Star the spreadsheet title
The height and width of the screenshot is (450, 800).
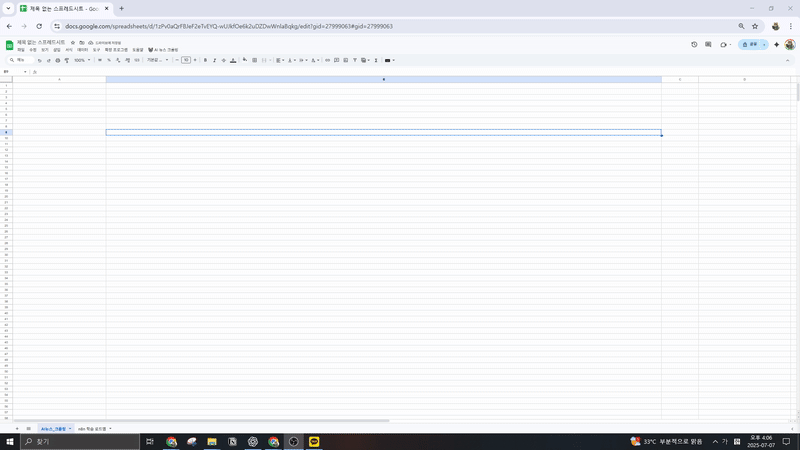73,43
